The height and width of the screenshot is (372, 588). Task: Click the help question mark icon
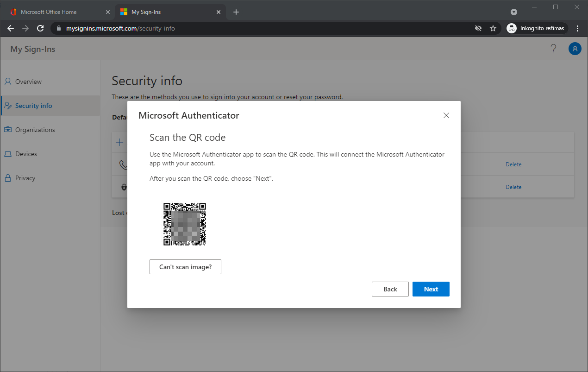pos(553,49)
